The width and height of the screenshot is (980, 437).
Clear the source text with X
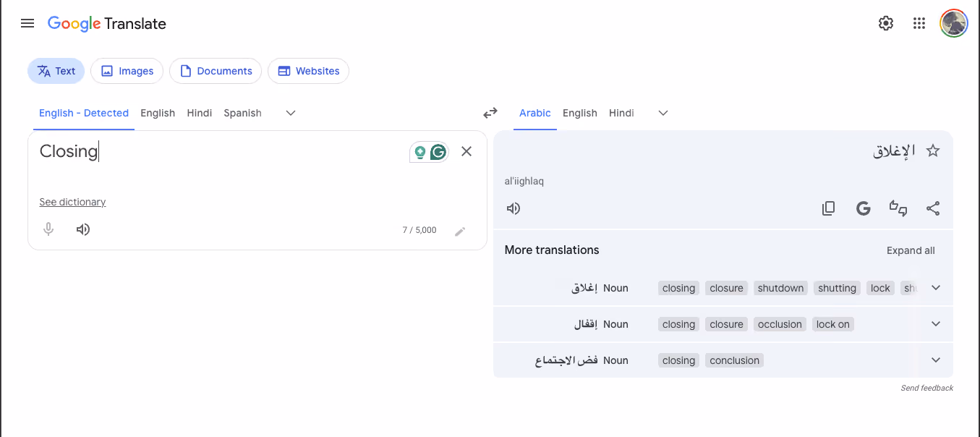466,151
